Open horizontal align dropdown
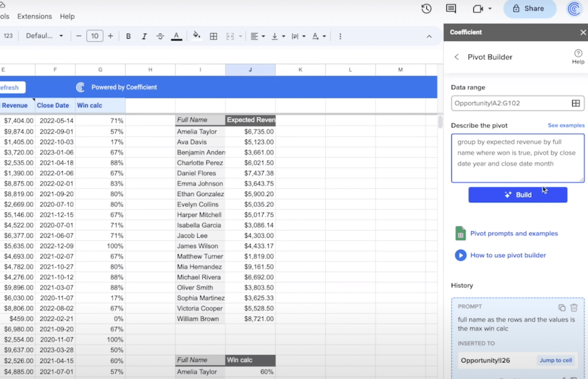 point(258,36)
